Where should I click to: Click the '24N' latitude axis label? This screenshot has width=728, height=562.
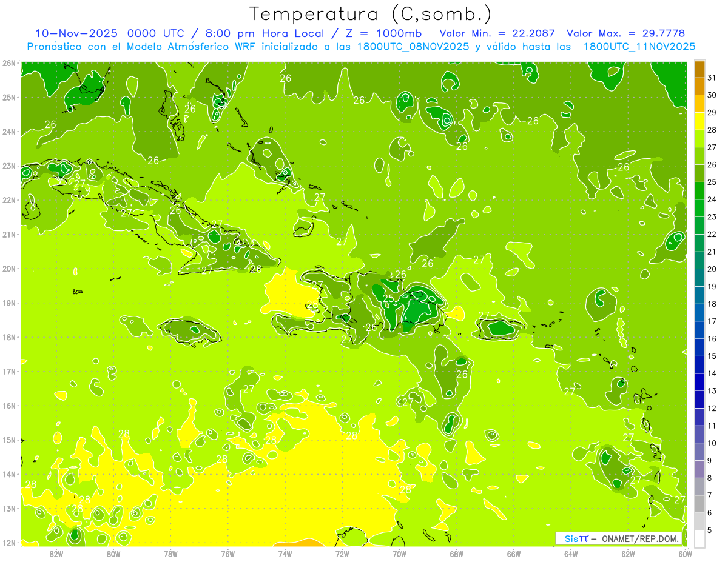coord(8,132)
